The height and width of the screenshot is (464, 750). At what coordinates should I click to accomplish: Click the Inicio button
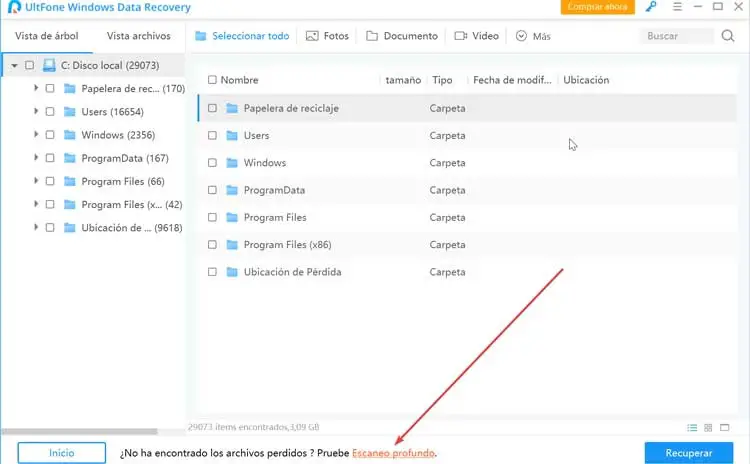[62, 453]
